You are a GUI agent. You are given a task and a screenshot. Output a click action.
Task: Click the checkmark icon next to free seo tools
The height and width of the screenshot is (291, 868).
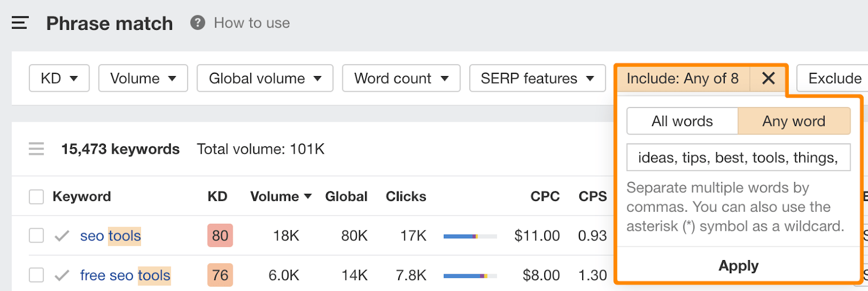pos(62,275)
